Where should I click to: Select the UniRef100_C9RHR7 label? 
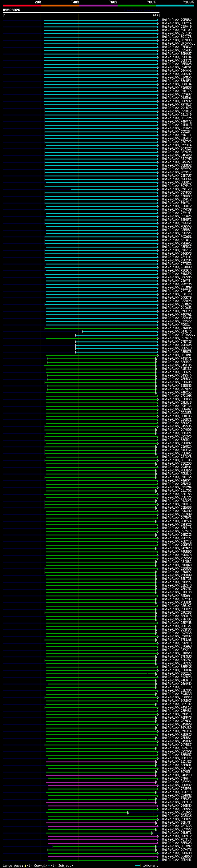tap(176, 819)
